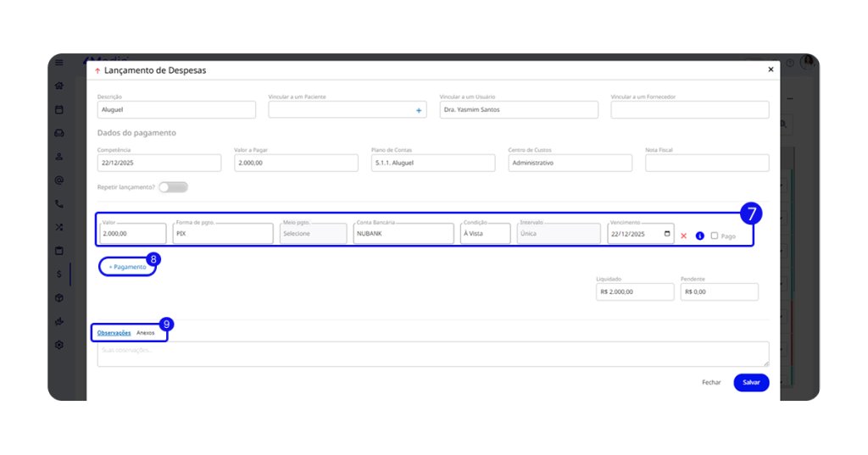Click the + Pagamento button
The height and width of the screenshot is (455, 868).
click(127, 266)
